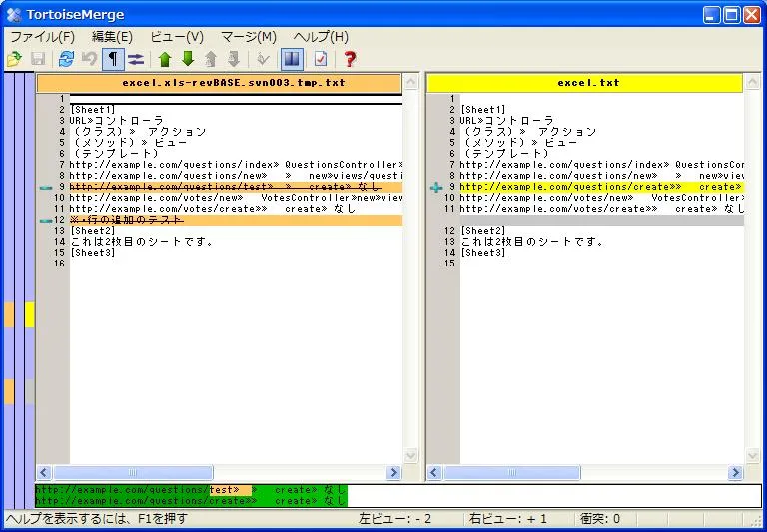Click questions/index line in right pane
This screenshot has height=532, width=767.
point(601,165)
